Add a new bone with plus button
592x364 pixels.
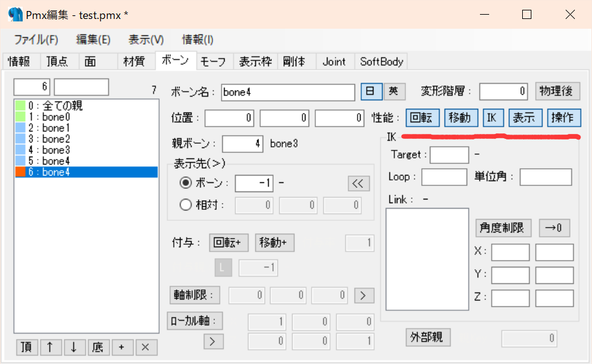coord(122,347)
